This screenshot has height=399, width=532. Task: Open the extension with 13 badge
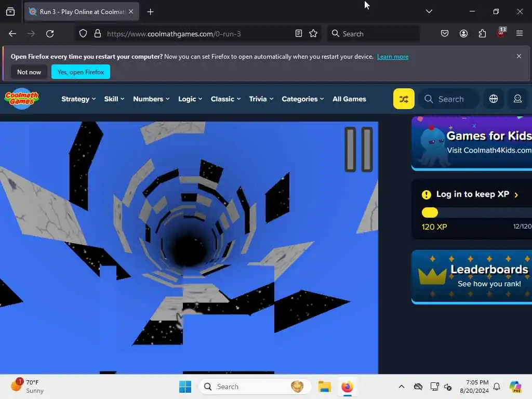click(501, 33)
